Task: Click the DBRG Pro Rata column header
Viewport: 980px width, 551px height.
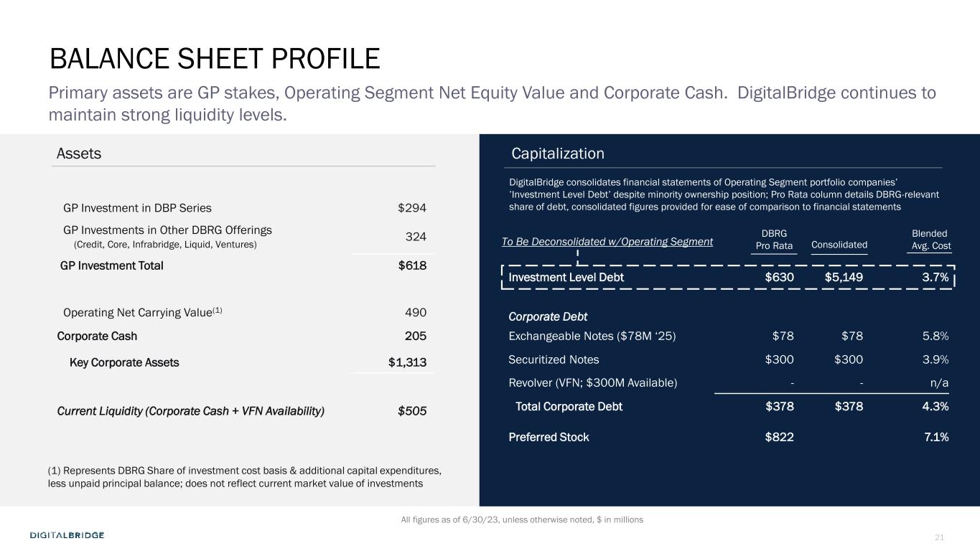Action: tap(773, 240)
